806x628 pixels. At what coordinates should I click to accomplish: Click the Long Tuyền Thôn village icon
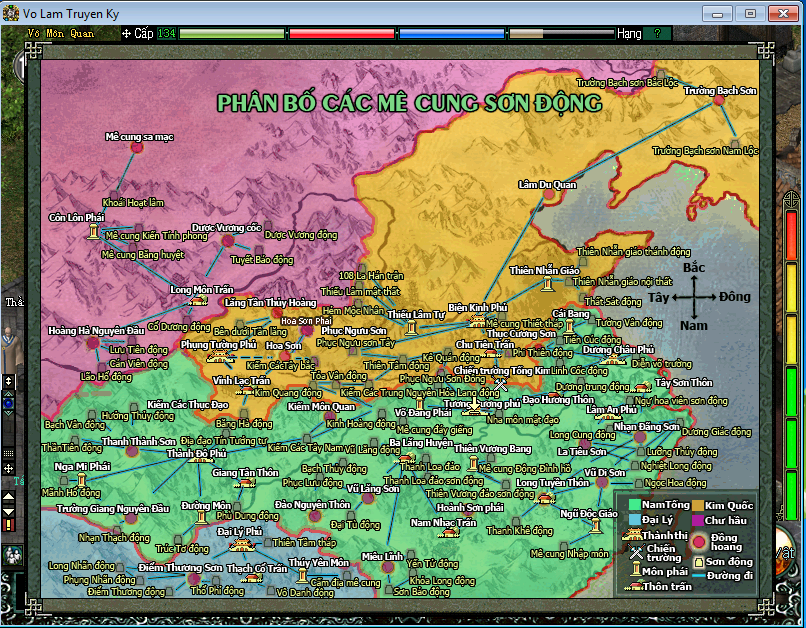pyautogui.click(x=546, y=497)
